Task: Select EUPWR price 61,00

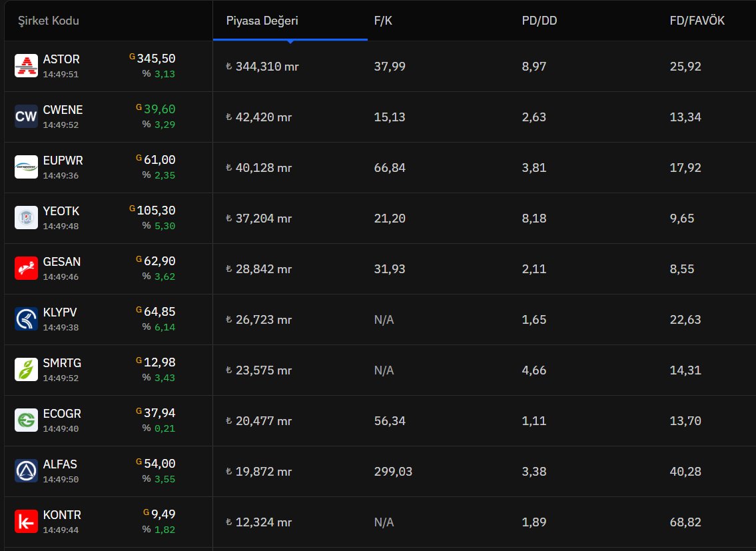Action: (160, 160)
